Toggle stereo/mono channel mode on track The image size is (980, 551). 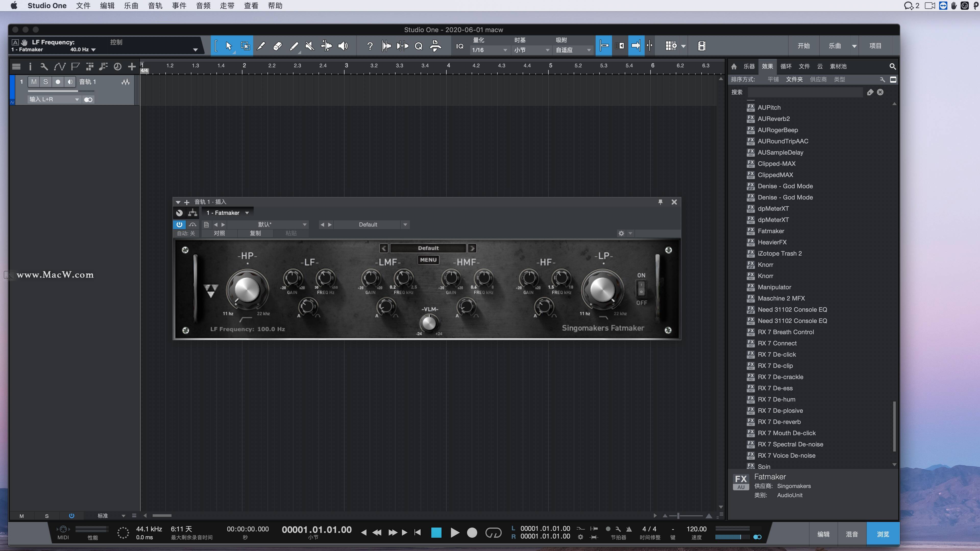(x=88, y=100)
